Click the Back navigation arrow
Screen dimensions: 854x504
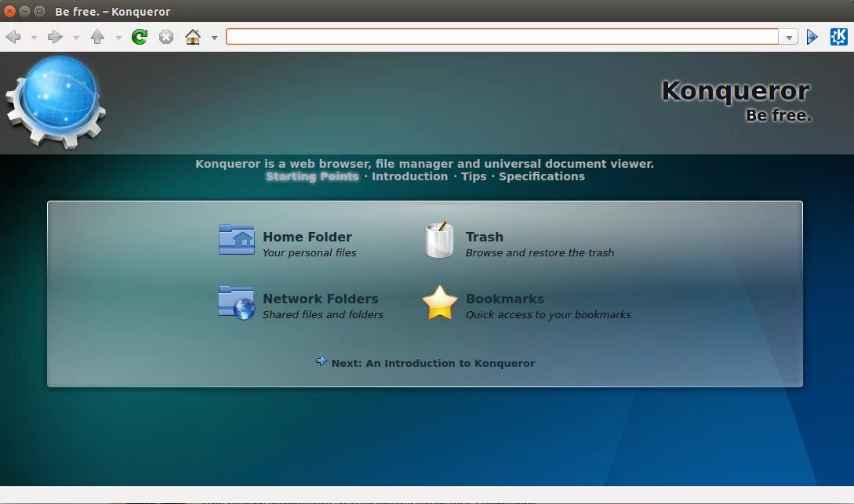pos(13,37)
